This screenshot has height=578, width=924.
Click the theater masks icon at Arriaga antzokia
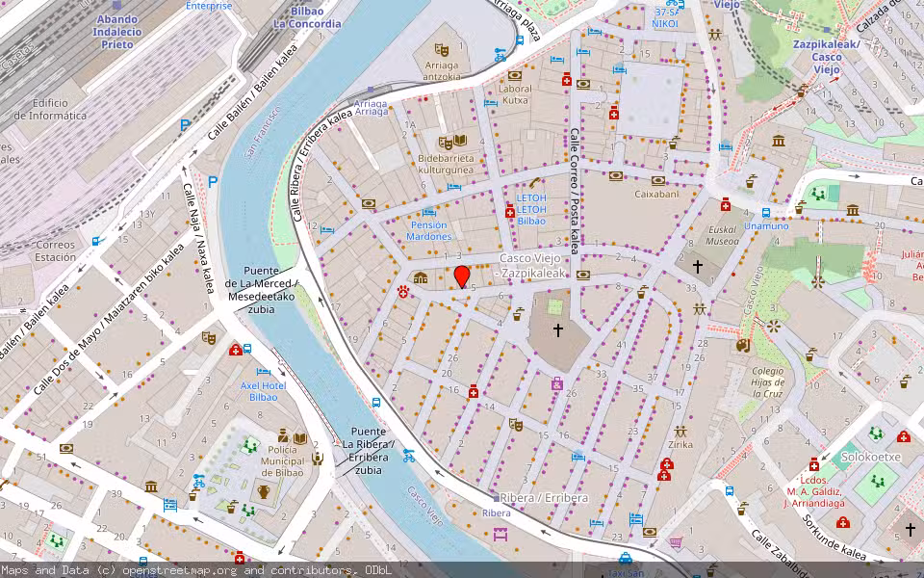tap(440, 49)
